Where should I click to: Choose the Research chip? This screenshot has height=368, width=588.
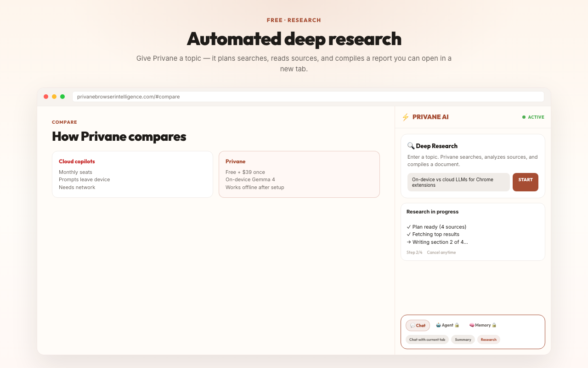(x=489, y=339)
